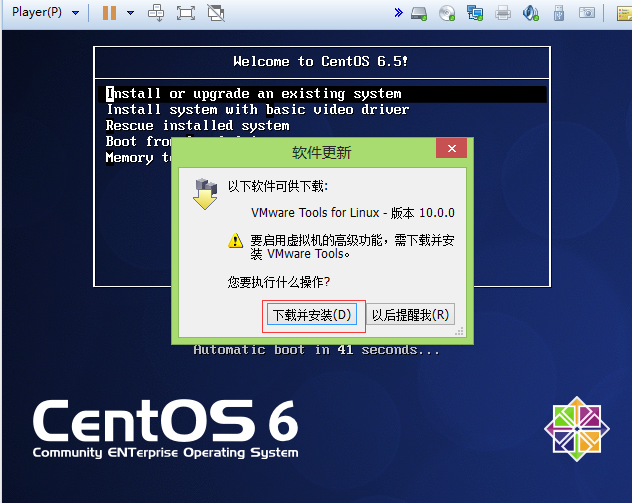
Task: Select the 'Boot from' menu entry
Action: click(x=139, y=141)
